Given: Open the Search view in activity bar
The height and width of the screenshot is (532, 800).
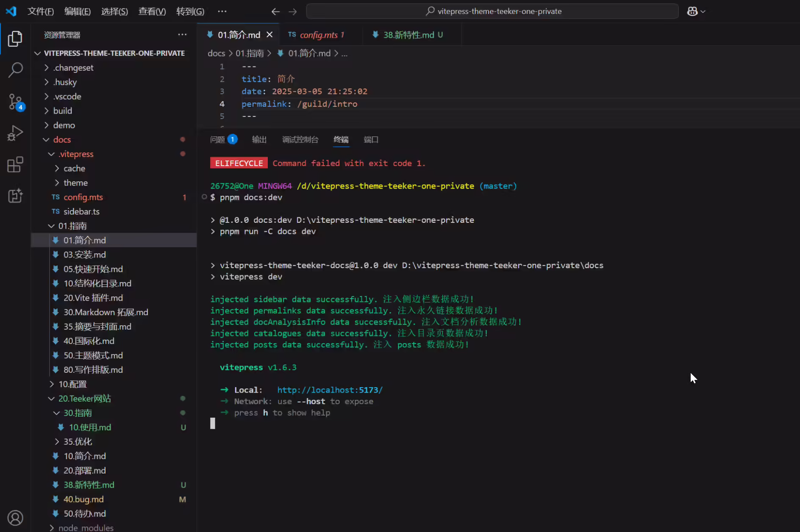Looking at the screenshot, I should (15, 70).
